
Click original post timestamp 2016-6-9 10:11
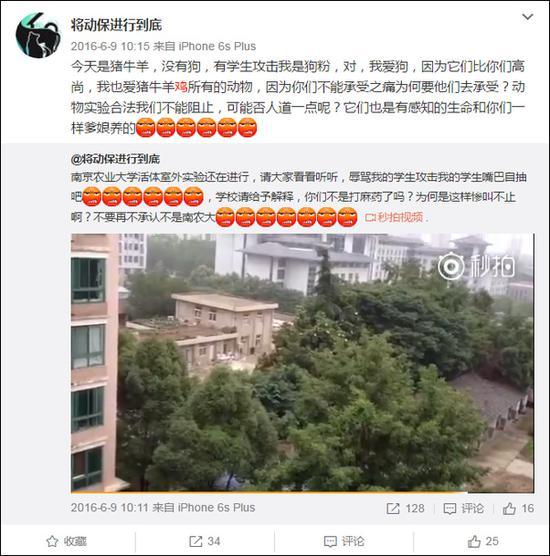coord(109,507)
